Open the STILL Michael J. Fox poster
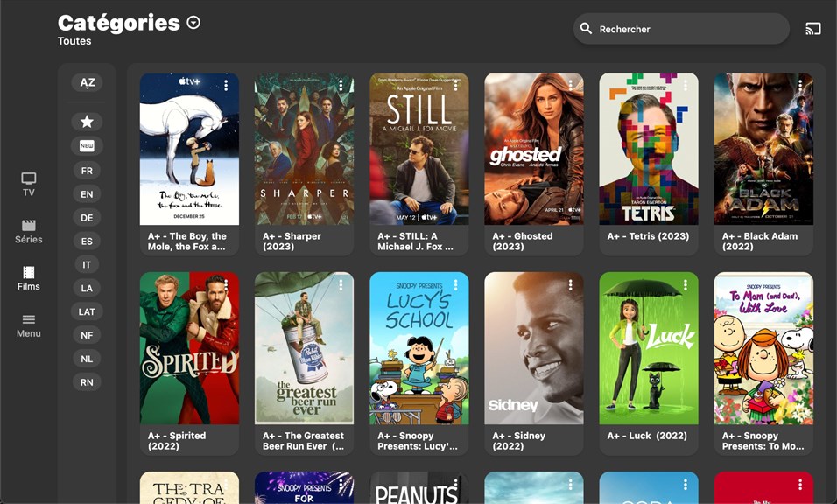 coord(419,150)
